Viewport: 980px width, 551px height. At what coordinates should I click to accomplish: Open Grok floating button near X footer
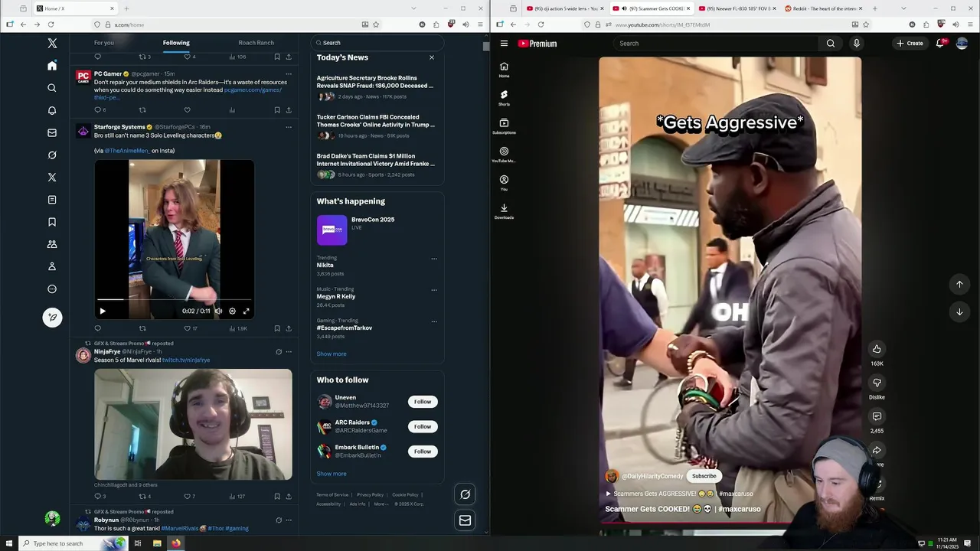(x=465, y=494)
